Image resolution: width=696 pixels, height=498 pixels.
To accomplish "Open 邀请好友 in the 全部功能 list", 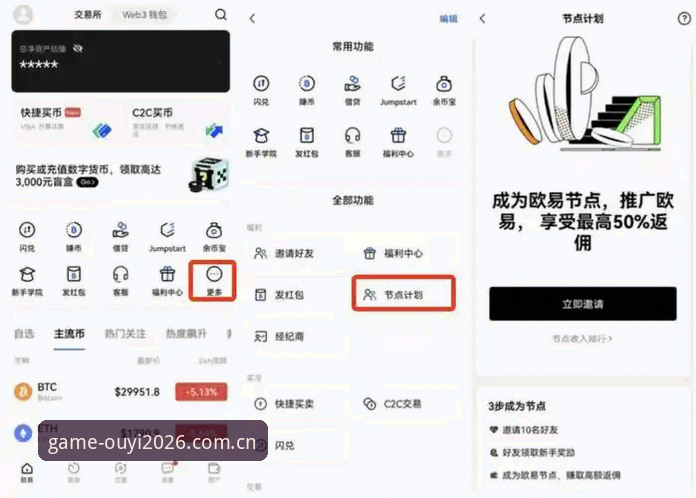I will click(x=284, y=253).
